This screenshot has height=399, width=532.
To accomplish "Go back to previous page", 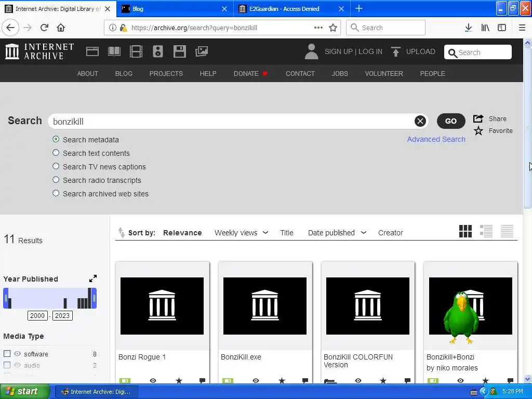I will [x=10, y=28].
